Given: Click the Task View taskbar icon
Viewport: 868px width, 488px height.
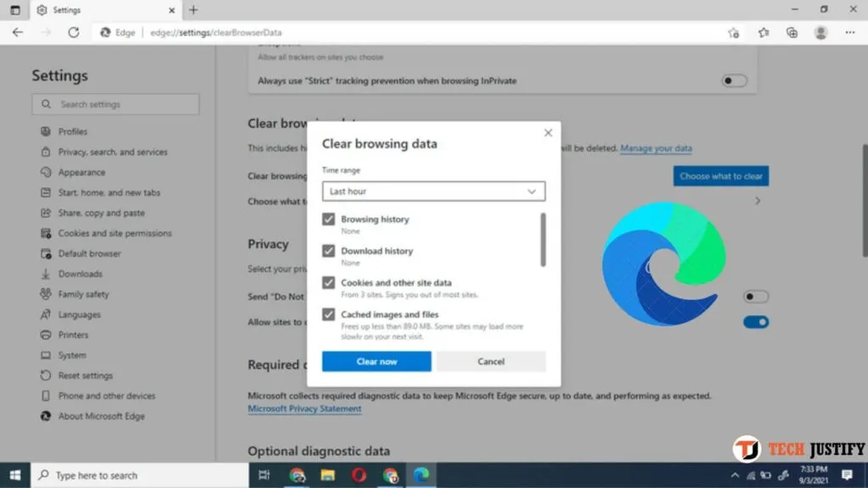Looking at the screenshot, I should point(264,475).
